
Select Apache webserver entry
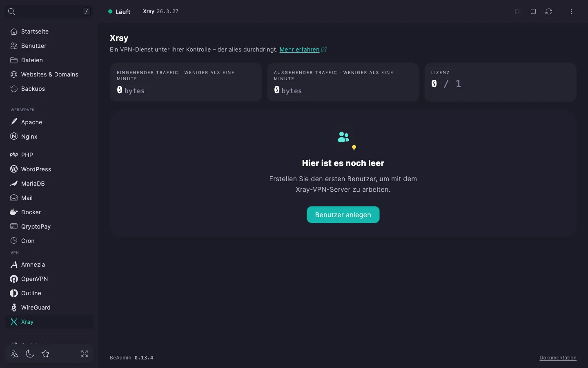pyautogui.click(x=49, y=122)
